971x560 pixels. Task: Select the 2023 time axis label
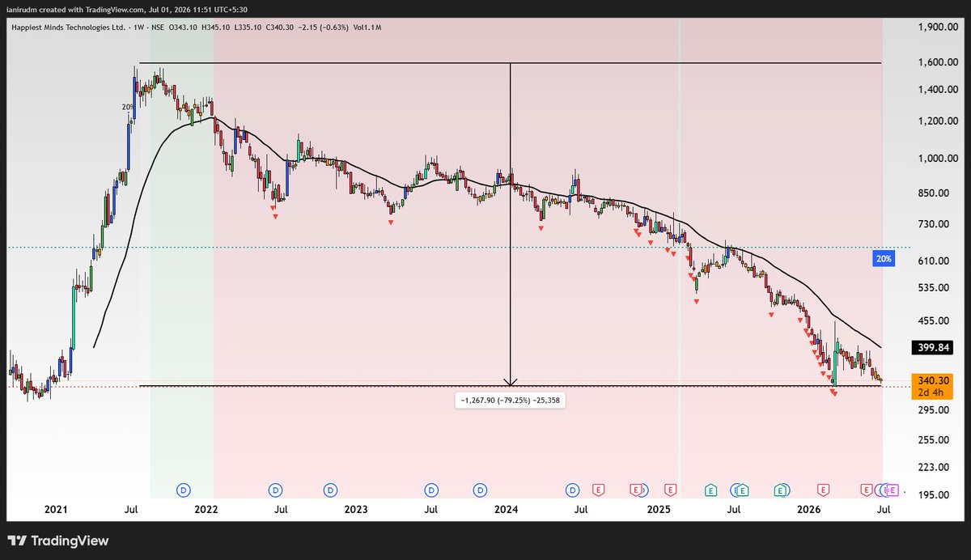coord(355,510)
